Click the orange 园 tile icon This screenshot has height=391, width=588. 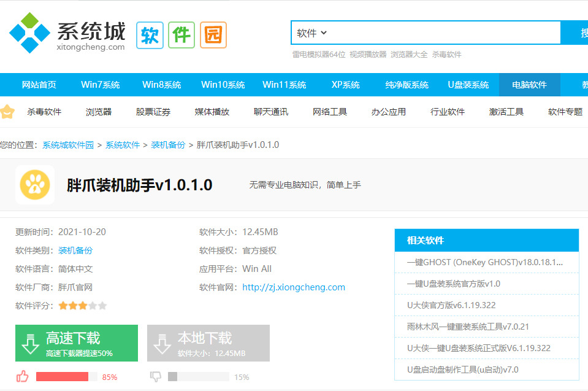(213, 35)
